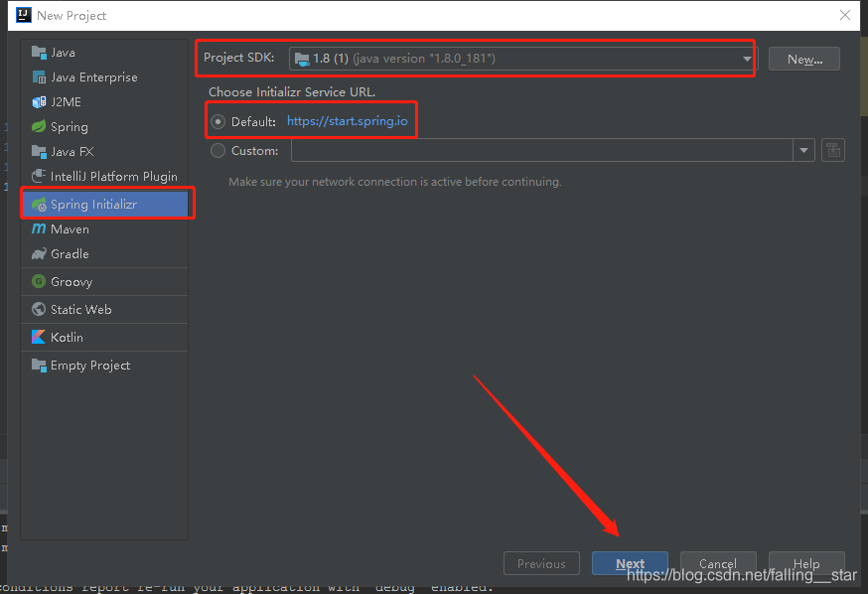Click the Next button
The width and height of the screenshot is (868, 594).
pos(630,563)
